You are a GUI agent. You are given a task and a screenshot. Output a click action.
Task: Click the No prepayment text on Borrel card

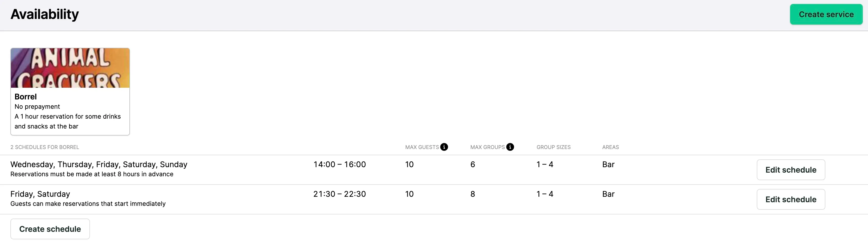pyautogui.click(x=37, y=106)
